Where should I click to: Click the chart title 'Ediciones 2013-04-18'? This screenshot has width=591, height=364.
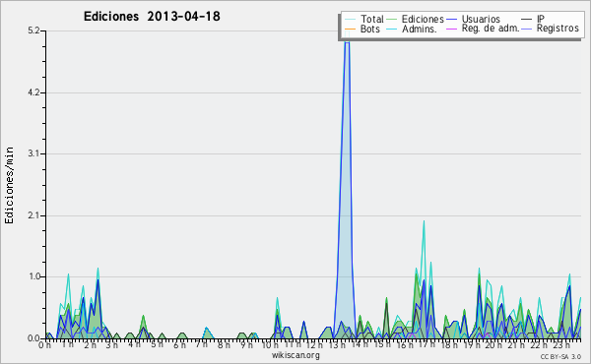point(152,17)
